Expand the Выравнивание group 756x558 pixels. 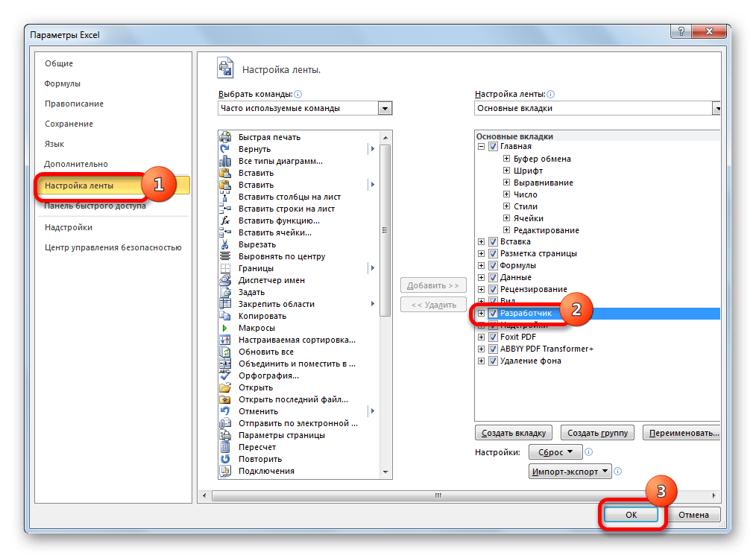coord(506,182)
